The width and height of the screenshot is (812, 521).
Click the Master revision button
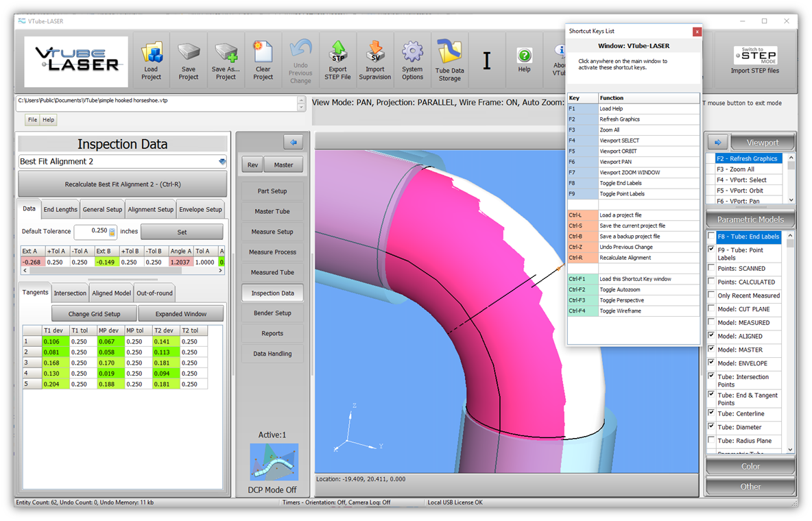click(283, 165)
